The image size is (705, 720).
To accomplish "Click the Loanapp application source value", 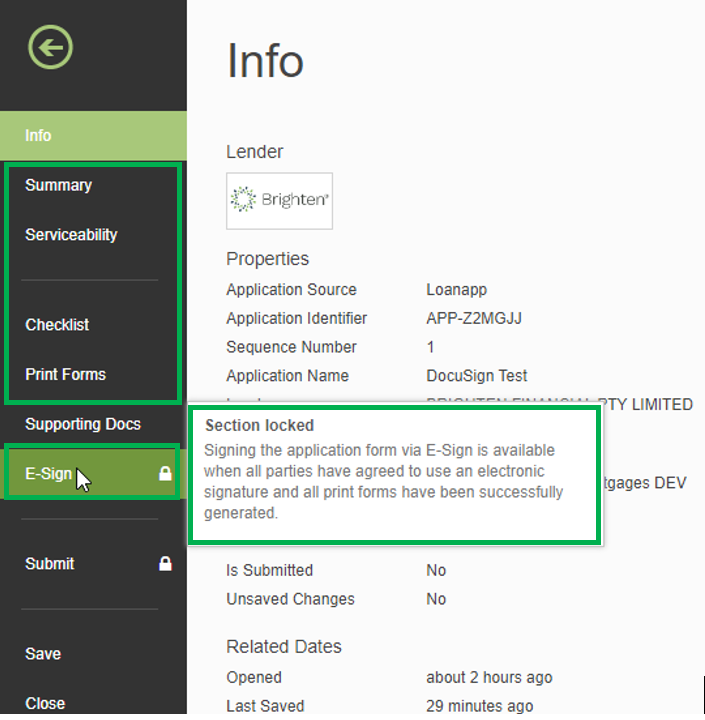I will pos(455,290).
